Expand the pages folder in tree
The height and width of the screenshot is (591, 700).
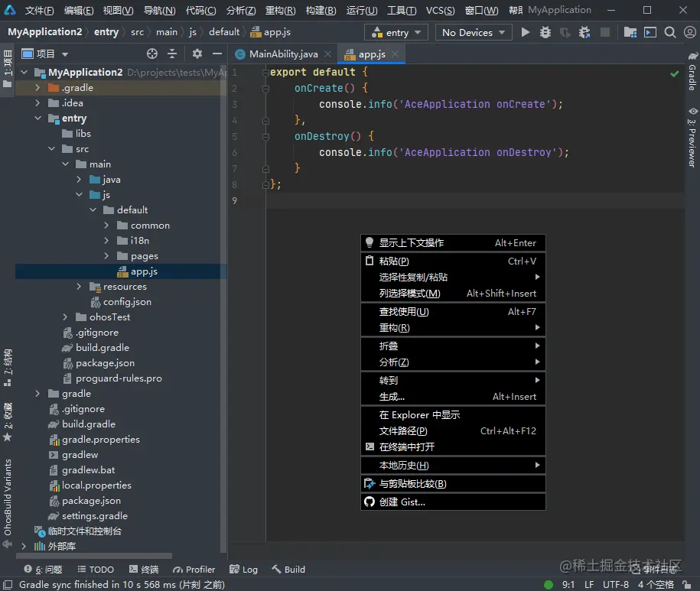[x=107, y=256]
